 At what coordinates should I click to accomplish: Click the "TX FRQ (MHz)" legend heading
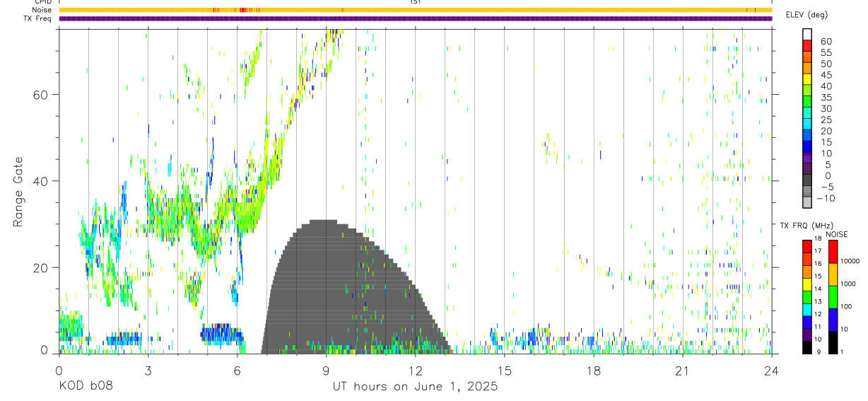click(x=807, y=226)
